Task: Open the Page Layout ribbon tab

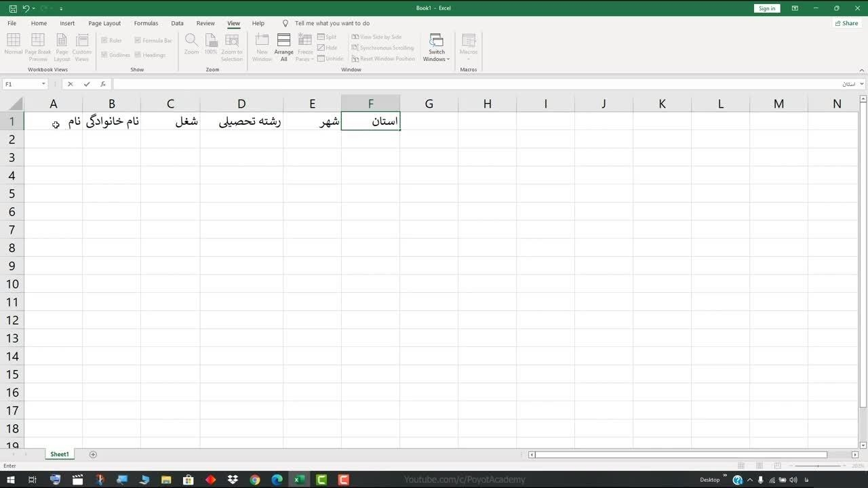Action: pos(104,23)
